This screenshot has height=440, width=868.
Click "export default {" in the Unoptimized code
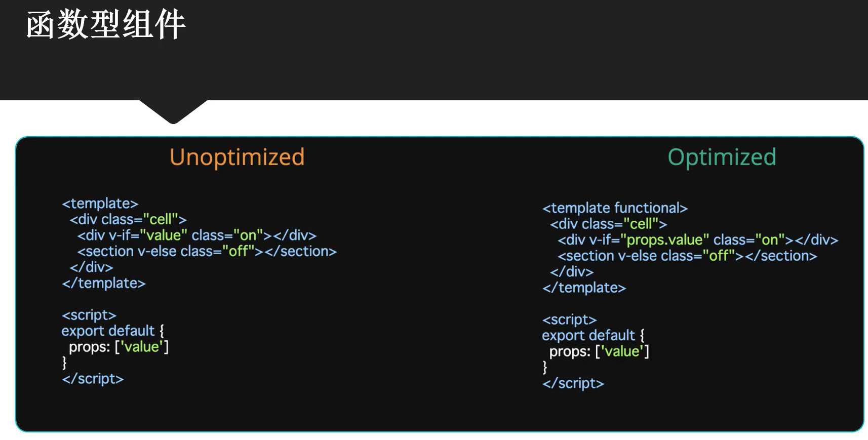(112, 331)
